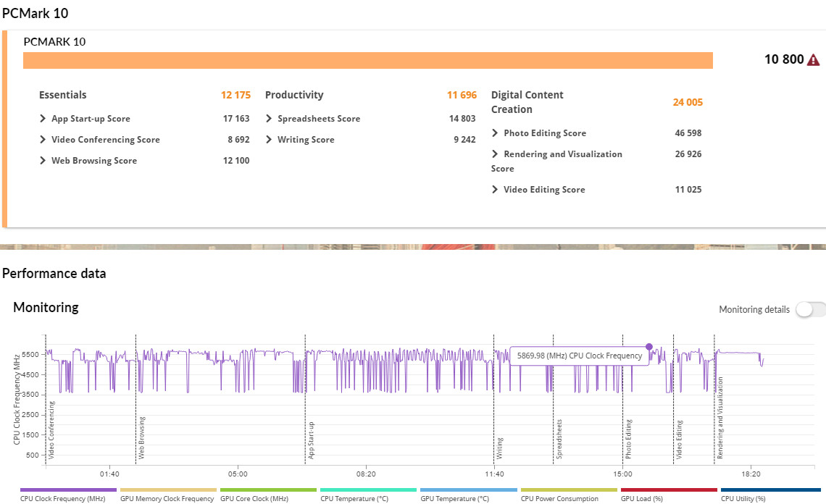This screenshot has width=826, height=504.
Task: Click the Essentials heading
Action: 63,96
